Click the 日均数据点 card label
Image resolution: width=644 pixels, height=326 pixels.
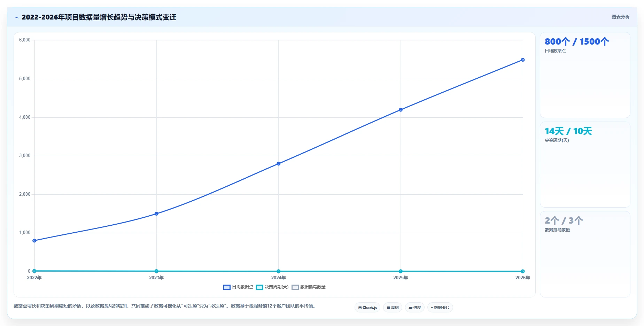555,51
